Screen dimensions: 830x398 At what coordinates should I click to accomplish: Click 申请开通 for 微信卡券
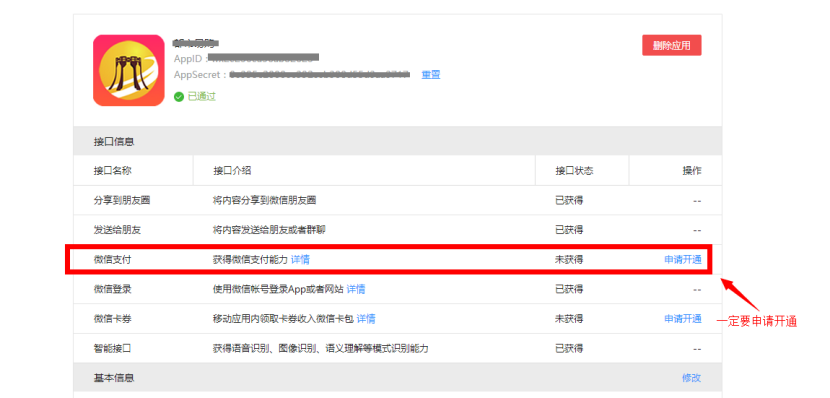point(682,319)
